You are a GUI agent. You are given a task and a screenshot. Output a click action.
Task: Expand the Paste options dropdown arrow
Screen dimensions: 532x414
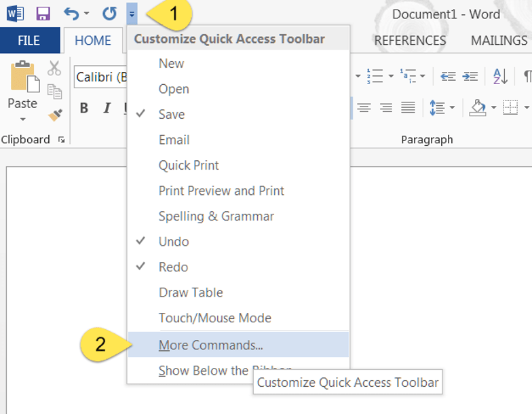coord(22,119)
